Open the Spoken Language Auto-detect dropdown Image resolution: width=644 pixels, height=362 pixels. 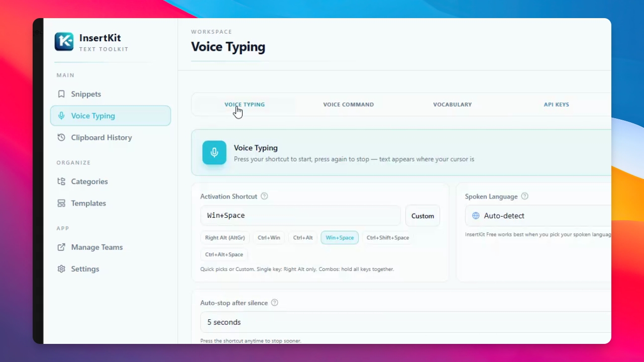point(538,216)
